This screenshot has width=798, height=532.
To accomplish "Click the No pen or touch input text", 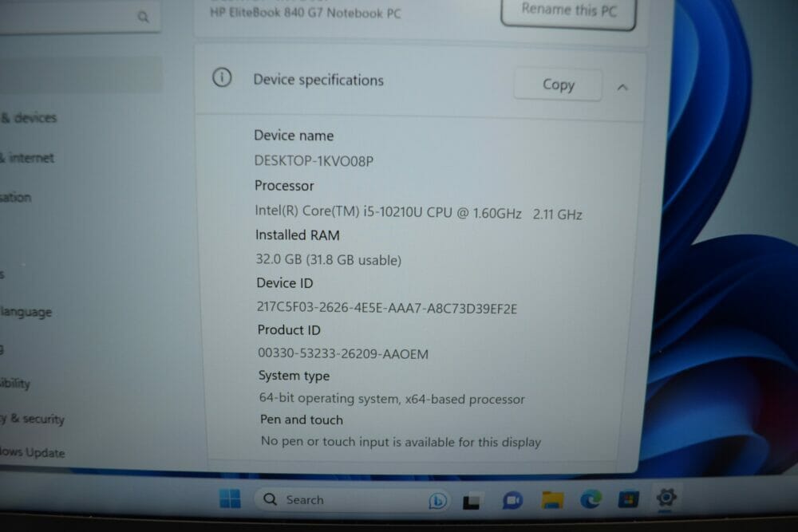I will 401,441.
